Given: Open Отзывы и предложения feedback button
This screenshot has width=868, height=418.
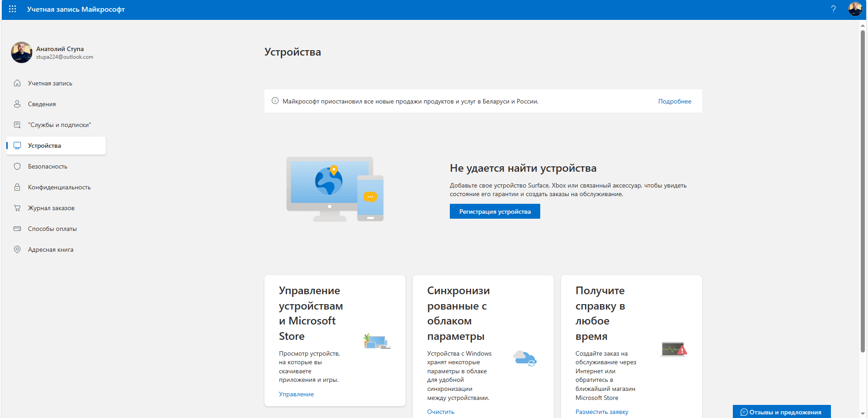Looking at the screenshot, I should point(782,412).
